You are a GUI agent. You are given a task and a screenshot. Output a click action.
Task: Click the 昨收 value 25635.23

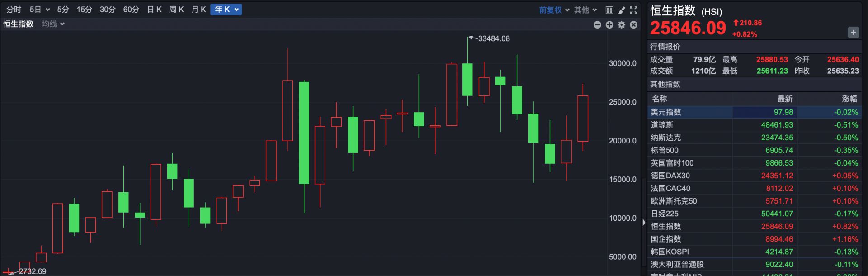tap(843, 71)
